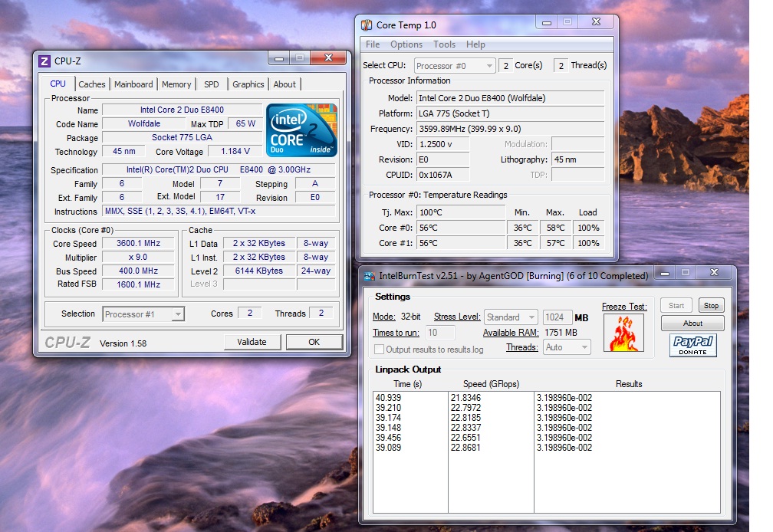
Task: Click the Freeze Test flame icon
Action: [623, 333]
